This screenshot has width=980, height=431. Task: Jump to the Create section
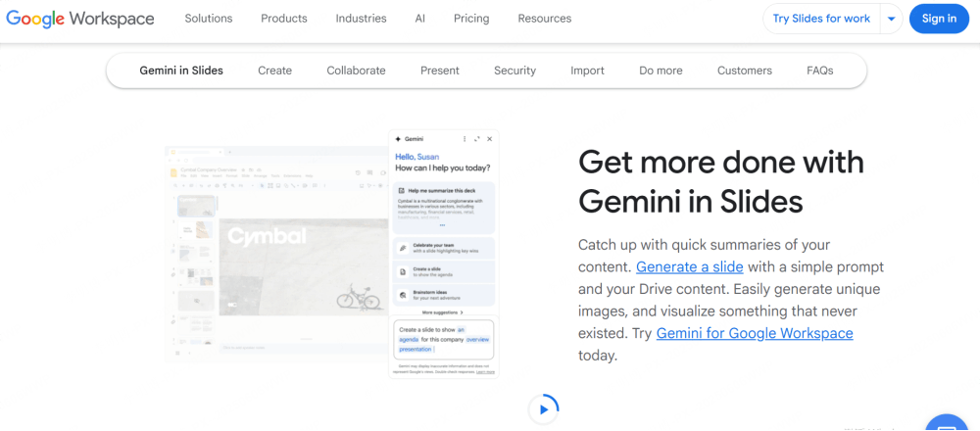click(x=275, y=71)
